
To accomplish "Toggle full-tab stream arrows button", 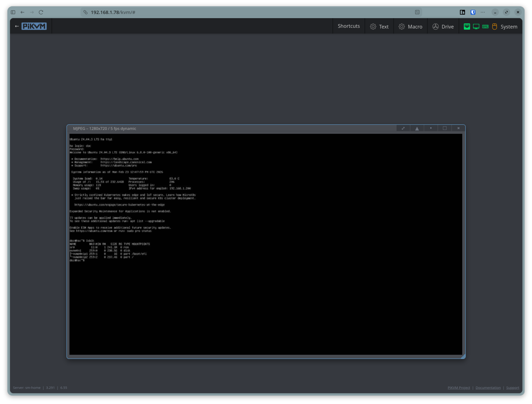I will (x=403, y=128).
